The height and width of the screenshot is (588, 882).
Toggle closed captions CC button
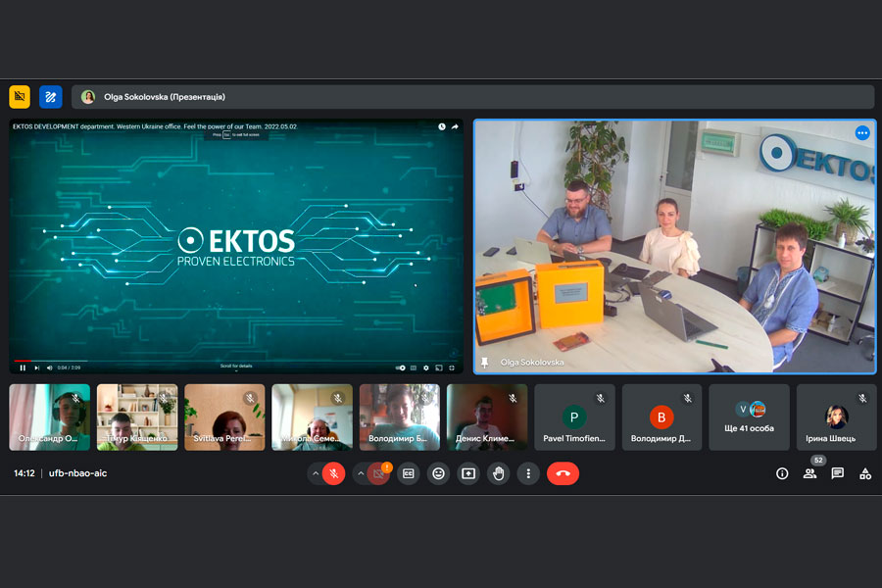pyautogui.click(x=409, y=473)
